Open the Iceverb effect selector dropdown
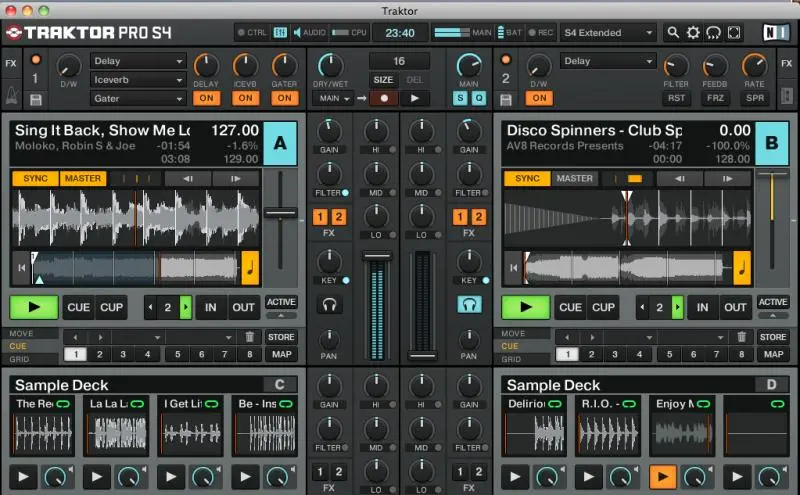The height and width of the screenshot is (495, 800). point(138,79)
